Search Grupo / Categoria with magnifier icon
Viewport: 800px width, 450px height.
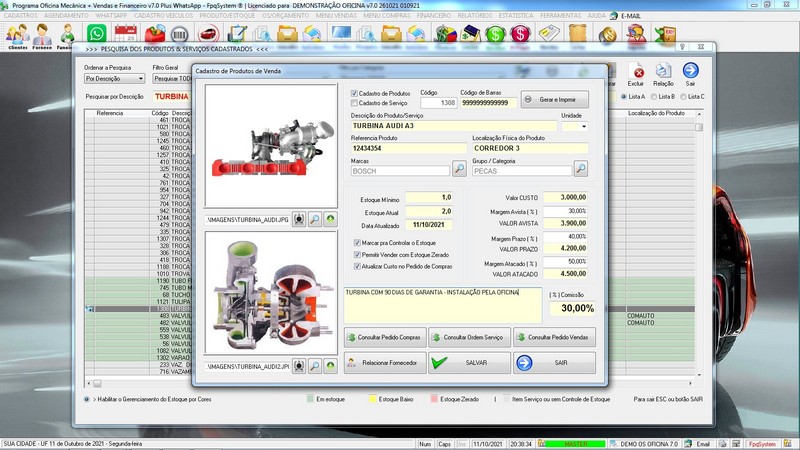click(x=581, y=169)
